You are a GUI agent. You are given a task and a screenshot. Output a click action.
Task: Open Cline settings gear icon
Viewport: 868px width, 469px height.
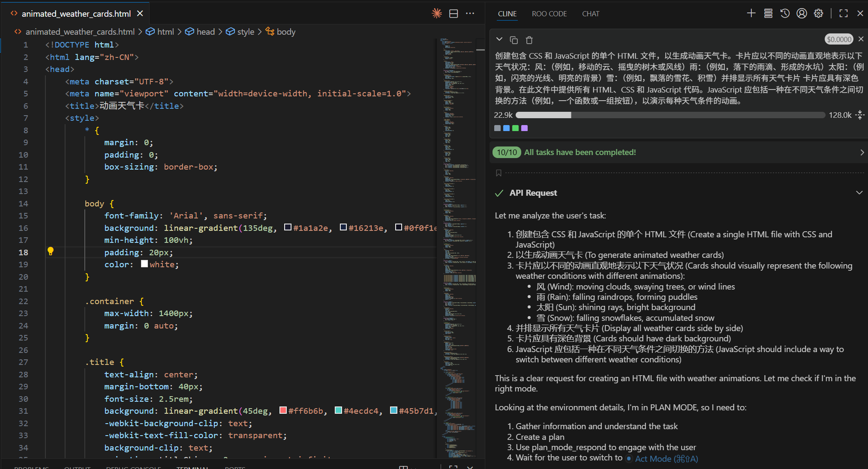(818, 13)
